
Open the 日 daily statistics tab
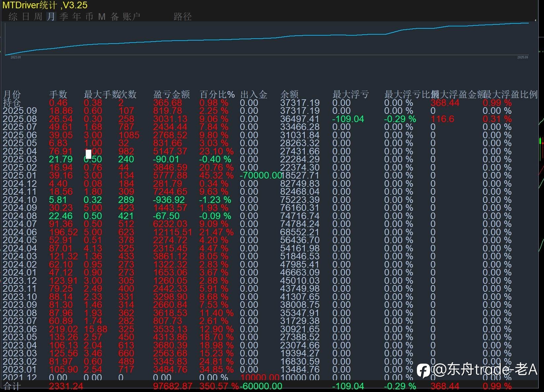(x=26, y=16)
